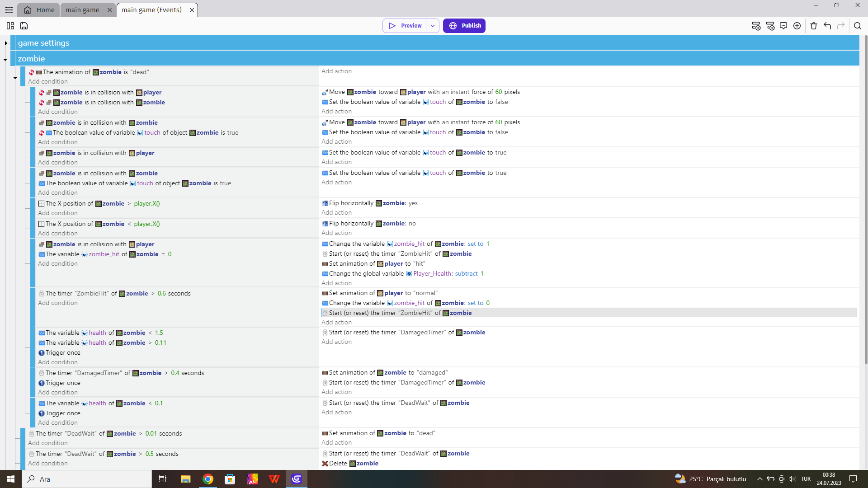Click the weather widget on the taskbar
The height and width of the screenshot is (488, 868).
coord(710,479)
